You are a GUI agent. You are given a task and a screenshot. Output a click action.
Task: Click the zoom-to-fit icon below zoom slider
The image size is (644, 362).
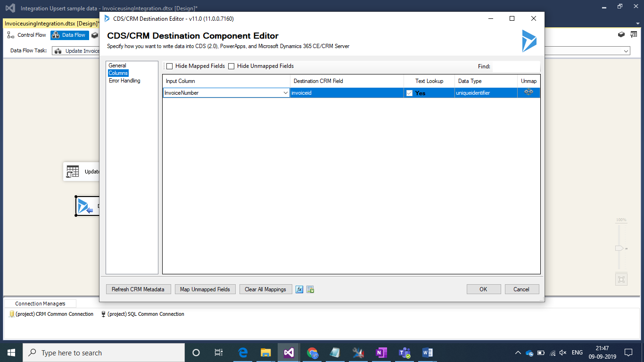621,279
